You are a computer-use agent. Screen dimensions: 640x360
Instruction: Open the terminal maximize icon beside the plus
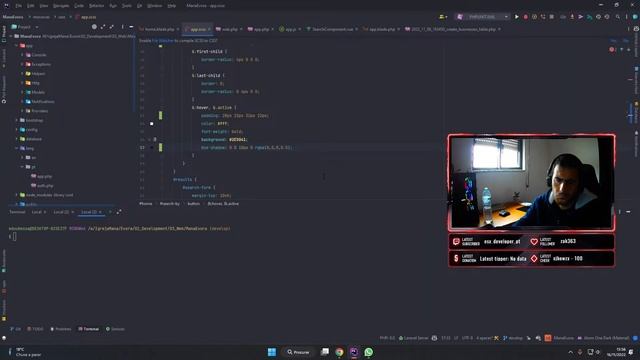(x=119, y=212)
